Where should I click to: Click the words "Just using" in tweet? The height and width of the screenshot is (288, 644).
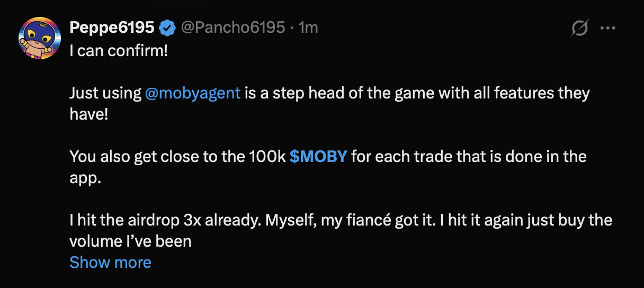[x=105, y=94]
